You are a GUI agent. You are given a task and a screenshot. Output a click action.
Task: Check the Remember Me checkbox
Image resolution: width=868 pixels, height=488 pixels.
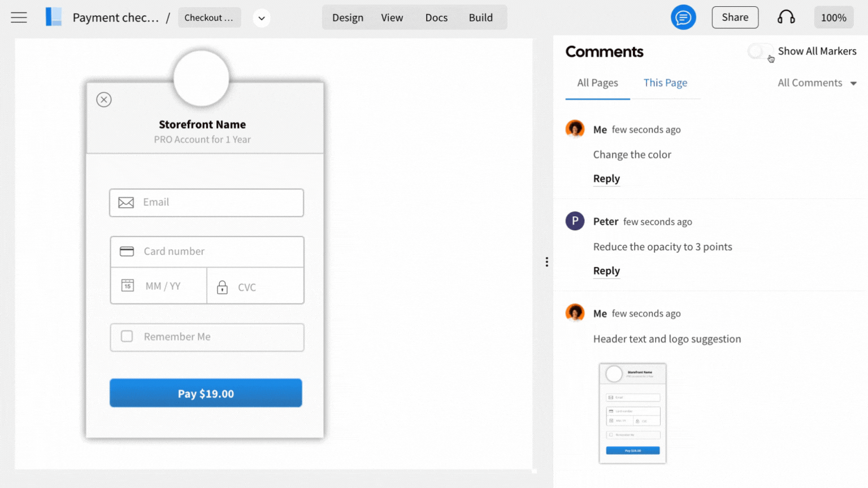(127, 336)
